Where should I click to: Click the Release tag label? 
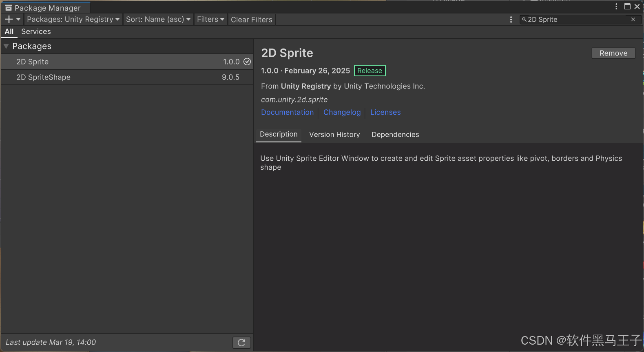370,71
